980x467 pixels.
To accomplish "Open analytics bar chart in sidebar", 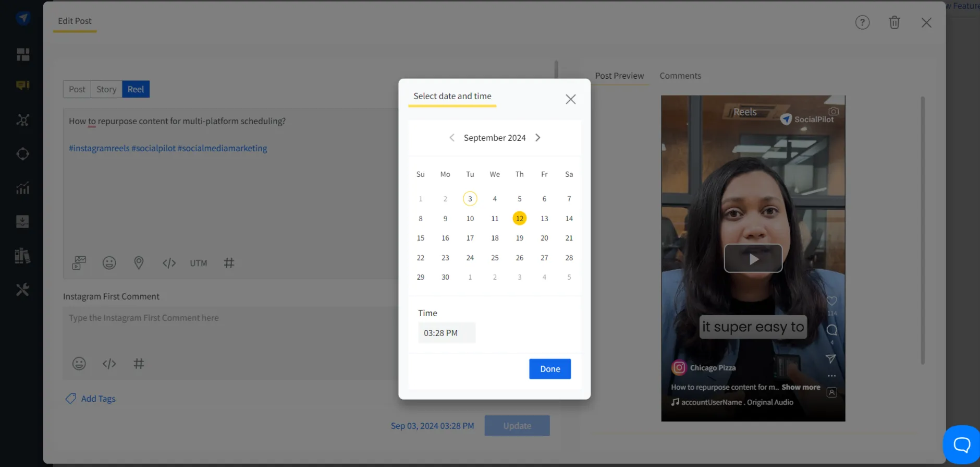I will 22,188.
